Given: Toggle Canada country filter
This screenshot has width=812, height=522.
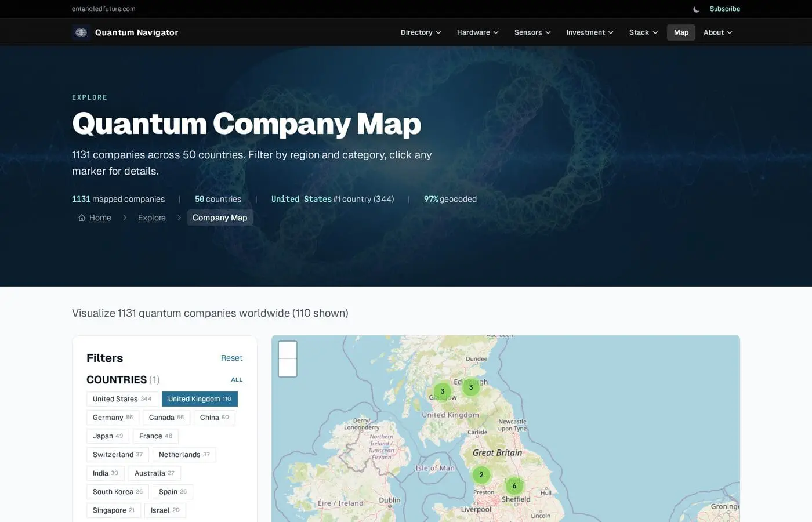Looking at the screenshot, I should (166, 418).
